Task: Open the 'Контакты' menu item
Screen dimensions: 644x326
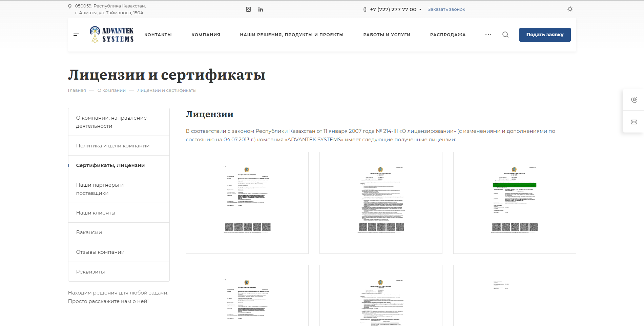Action: [x=158, y=35]
